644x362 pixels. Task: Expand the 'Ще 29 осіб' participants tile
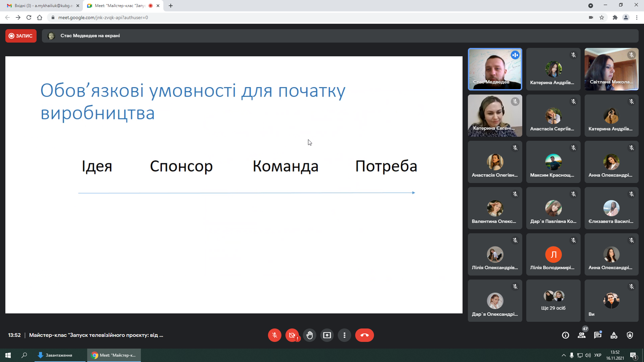[553, 301]
